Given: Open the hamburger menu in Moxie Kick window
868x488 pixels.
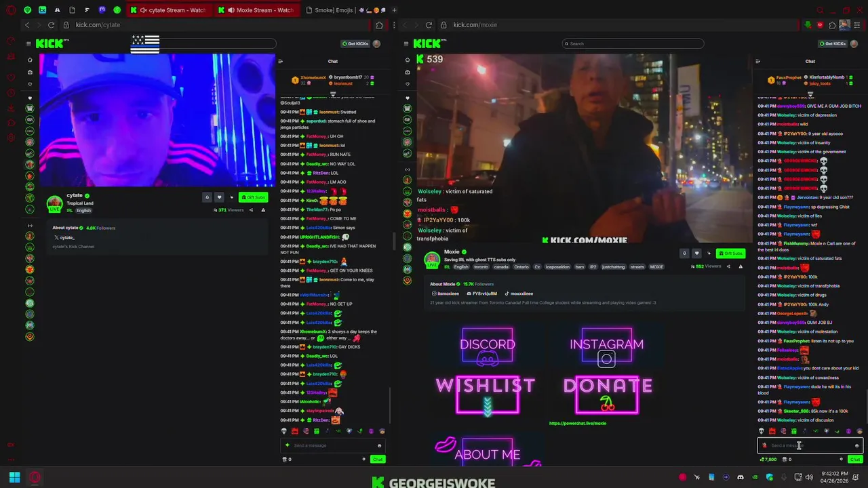Looking at the screenshot, I should (406, 43).
